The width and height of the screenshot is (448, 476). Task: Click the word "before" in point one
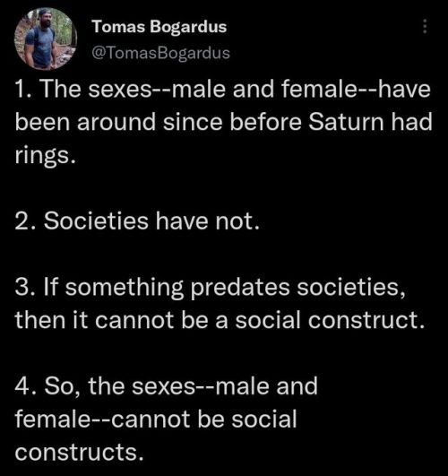coord(265,122)
